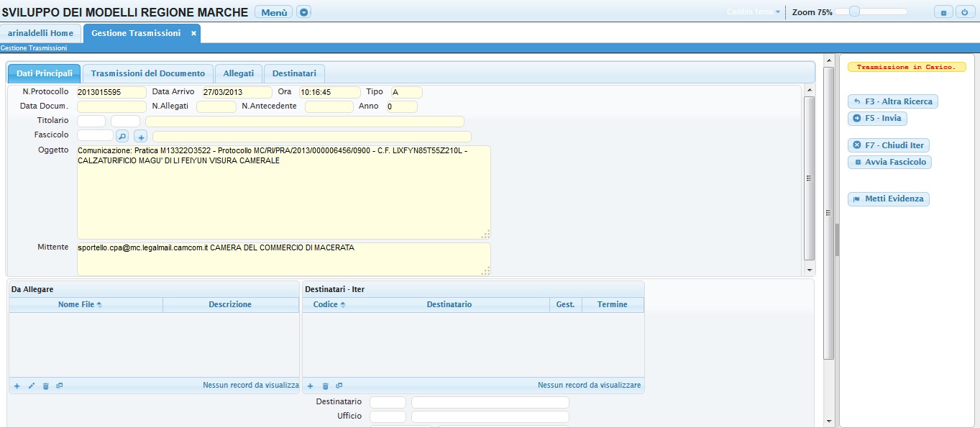
Task: Click the Fascicolo search magnifier icon
Action: click(x=122, y=136)
